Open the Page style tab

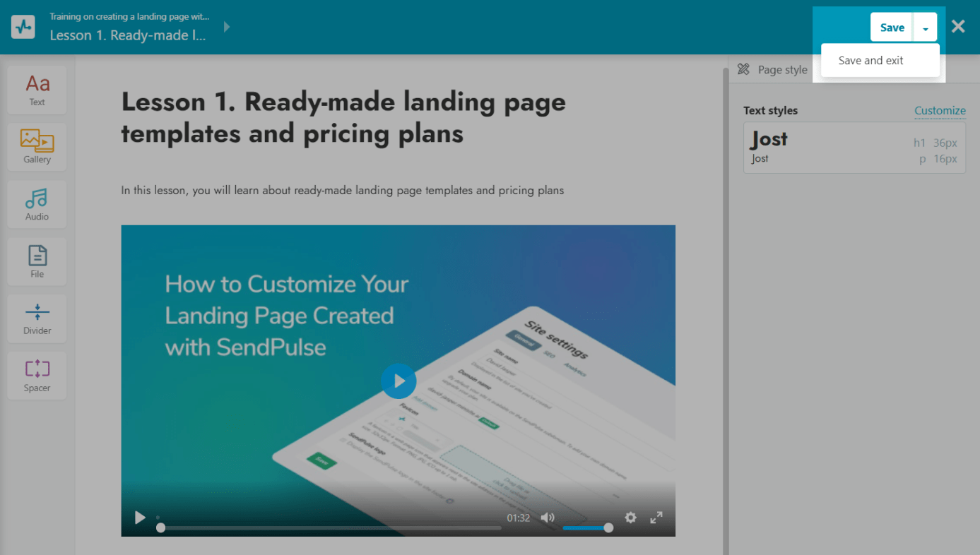(772, 70)
